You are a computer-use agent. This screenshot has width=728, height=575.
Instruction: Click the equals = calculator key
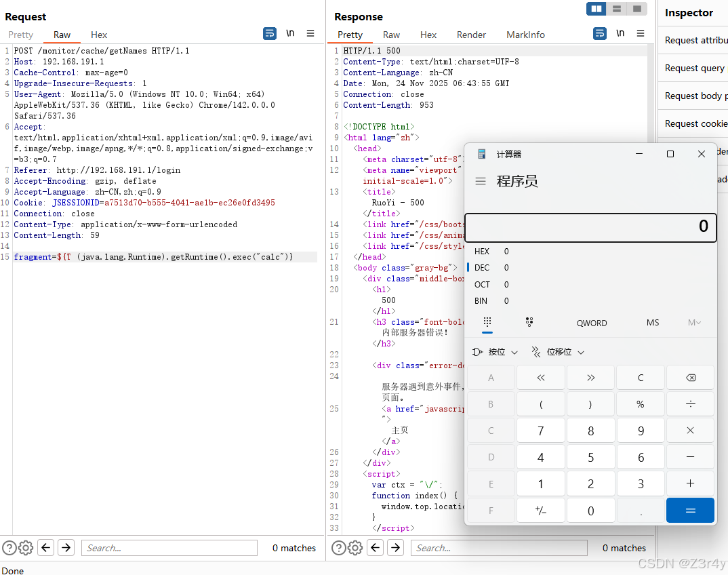691,511
